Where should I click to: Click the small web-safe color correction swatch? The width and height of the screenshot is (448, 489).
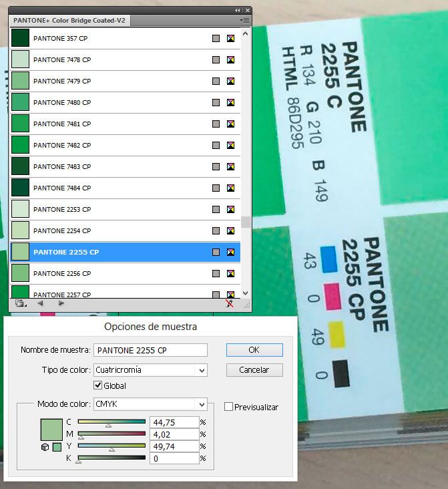pos(57,447)
